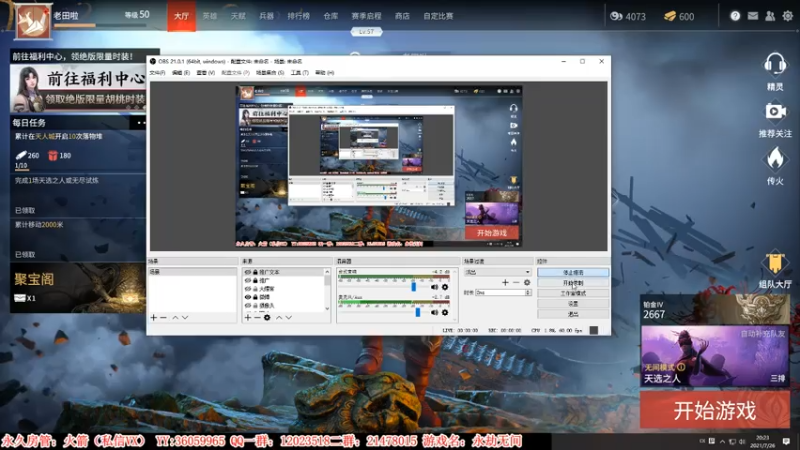
Task: Mute mic/Aux speaker in mixer
Action: (x=434, y=312)
